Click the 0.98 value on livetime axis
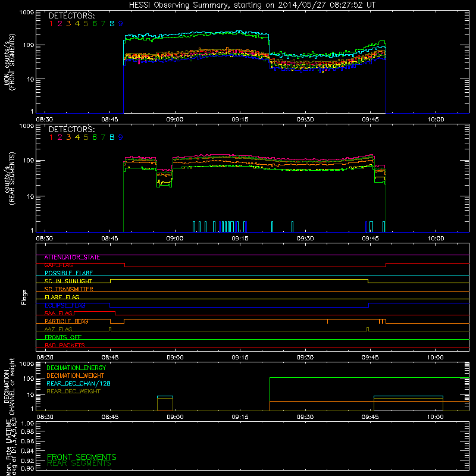476x476 pixels. pos(27,432)
